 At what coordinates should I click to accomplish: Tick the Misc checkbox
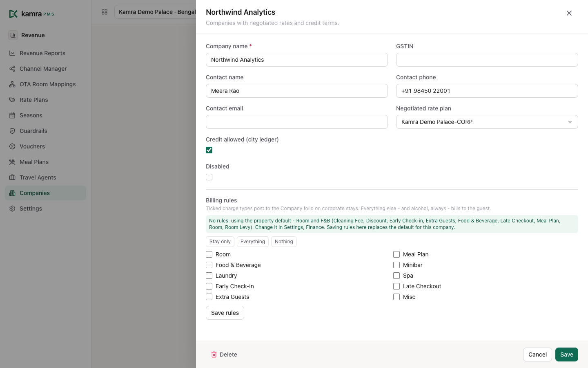point(396,297)
